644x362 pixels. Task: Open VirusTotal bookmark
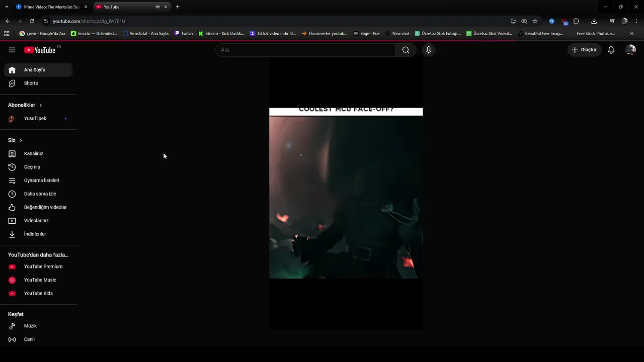pos(146,34)
